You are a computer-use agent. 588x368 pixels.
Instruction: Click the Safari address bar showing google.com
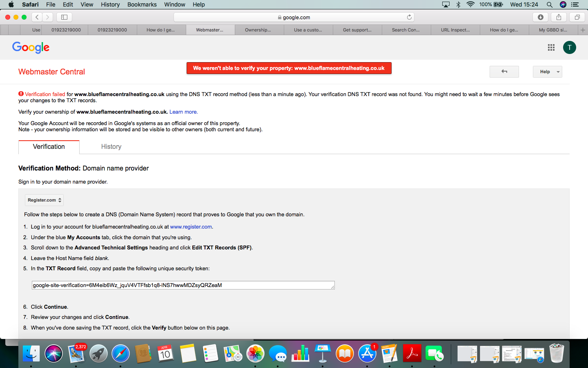click(x=294, y=17)
